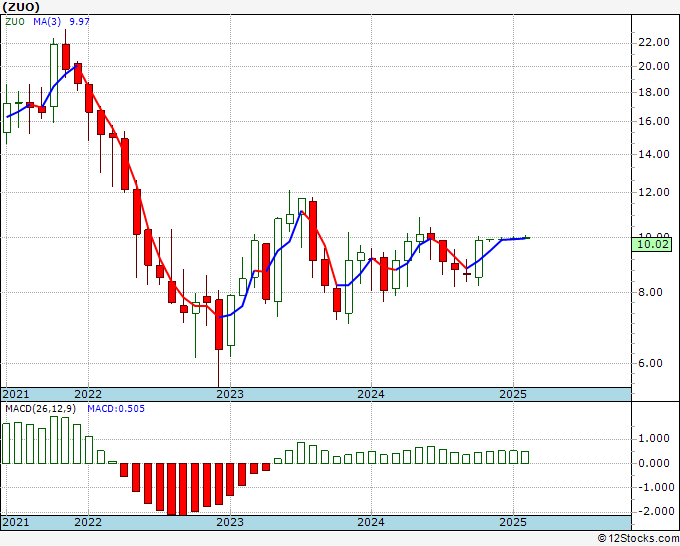Screen dimensions: 680x546
Task: Click 2021 on the MACD timeline
Action: click(x=16, y=522)
